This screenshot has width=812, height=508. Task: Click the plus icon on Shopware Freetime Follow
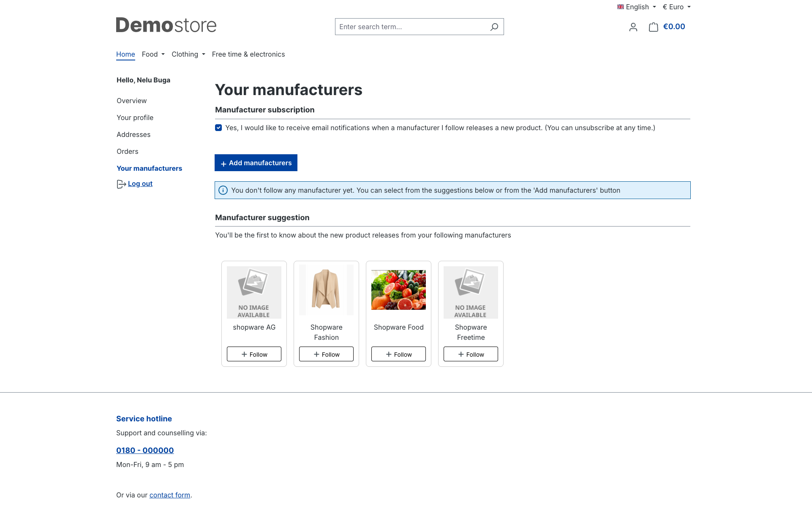(461, 354)
